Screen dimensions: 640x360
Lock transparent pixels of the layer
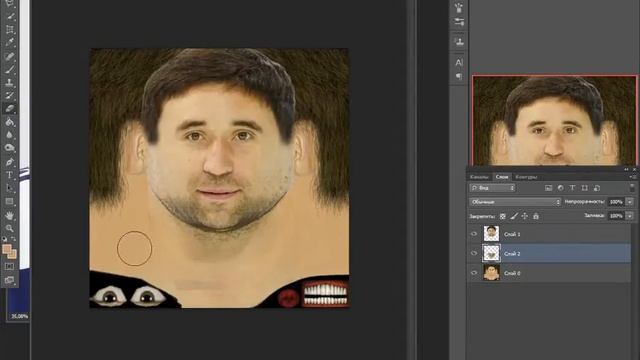[503, 216]
